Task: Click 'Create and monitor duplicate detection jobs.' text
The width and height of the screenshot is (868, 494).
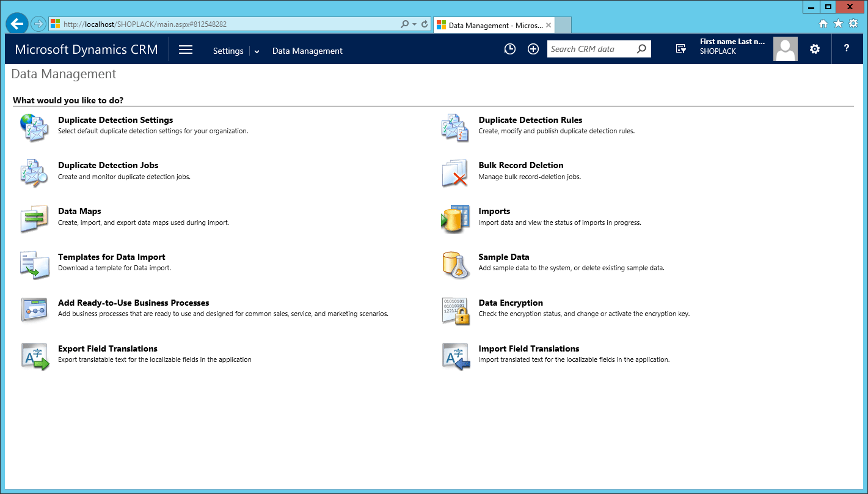Action: [x=124, y=177]
